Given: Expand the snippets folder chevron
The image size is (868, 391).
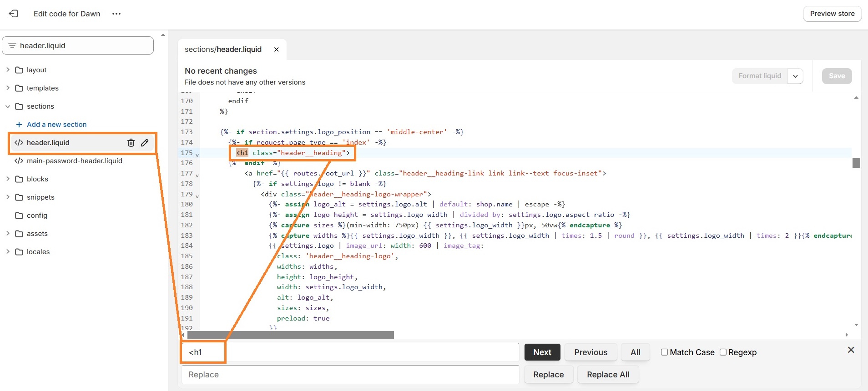Looking at the screenshot, I should click(x=8, y=197).
